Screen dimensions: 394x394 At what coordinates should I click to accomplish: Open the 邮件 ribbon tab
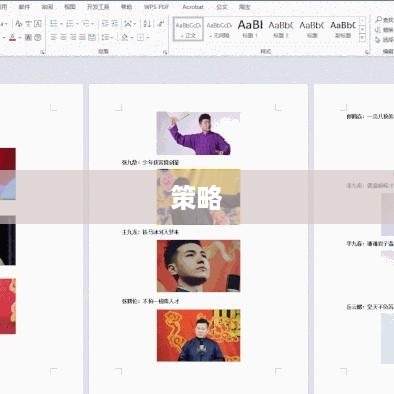pyautogui.click(x=24, y=7)
